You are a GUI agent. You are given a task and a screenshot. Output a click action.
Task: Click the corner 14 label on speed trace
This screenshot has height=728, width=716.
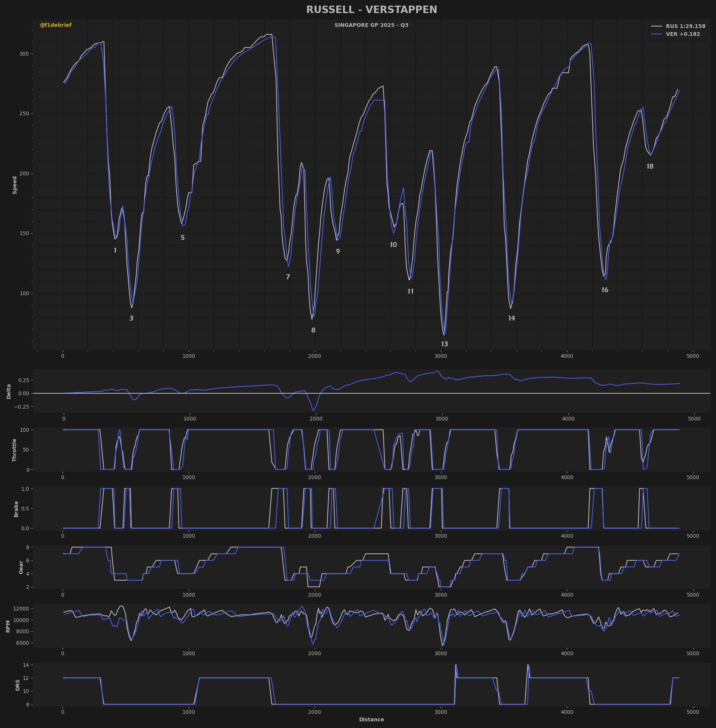click(512, 318)
